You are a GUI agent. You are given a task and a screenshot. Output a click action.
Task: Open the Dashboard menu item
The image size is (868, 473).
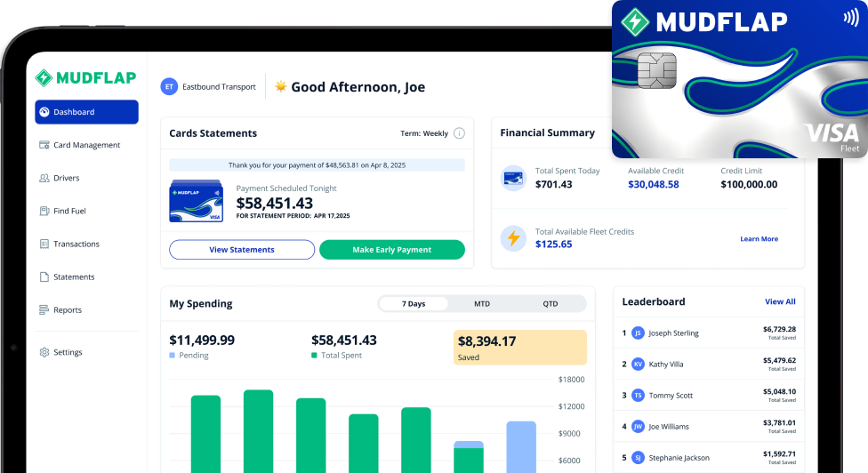click(x=86, y=112)
